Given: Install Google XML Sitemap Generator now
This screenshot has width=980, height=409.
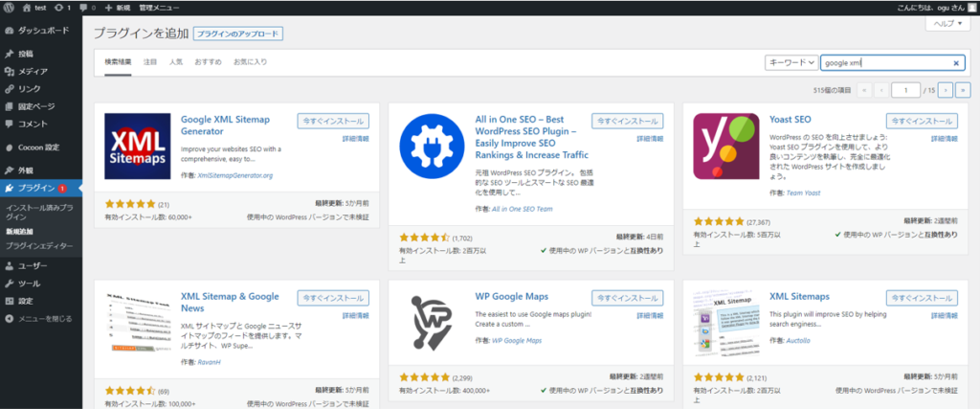Looking at the screenshot, I should click(333, 121).
